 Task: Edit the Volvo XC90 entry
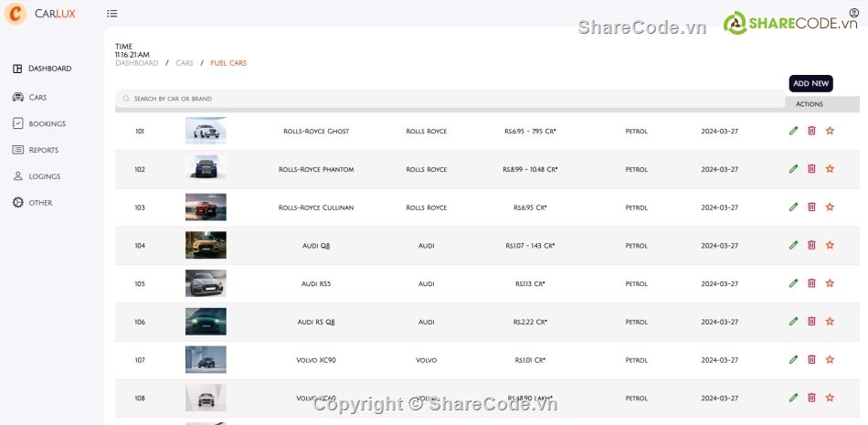[x=793, y=359]
